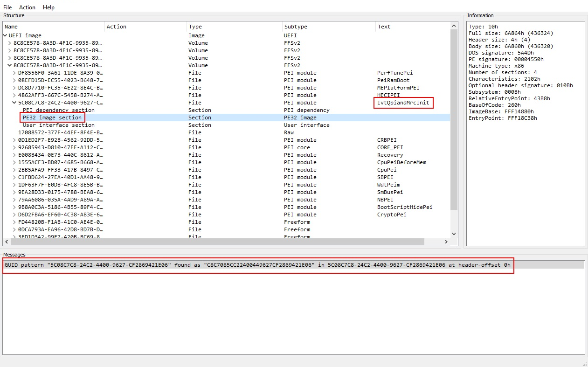
Task: Click the PerfTunePei text cell
Action: (x=395, y=73)
